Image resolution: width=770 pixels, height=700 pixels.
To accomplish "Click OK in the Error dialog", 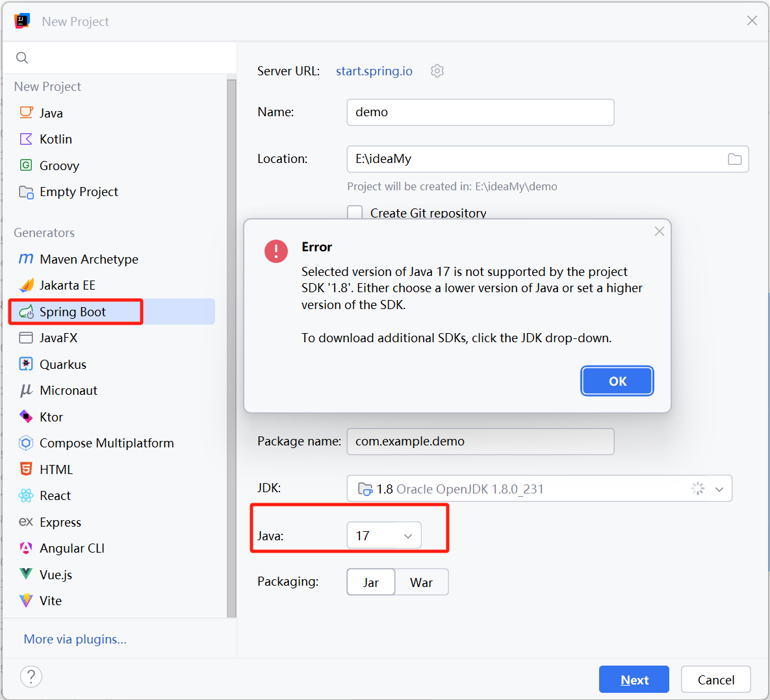I will pyautogui.click(x=617, y=381).
